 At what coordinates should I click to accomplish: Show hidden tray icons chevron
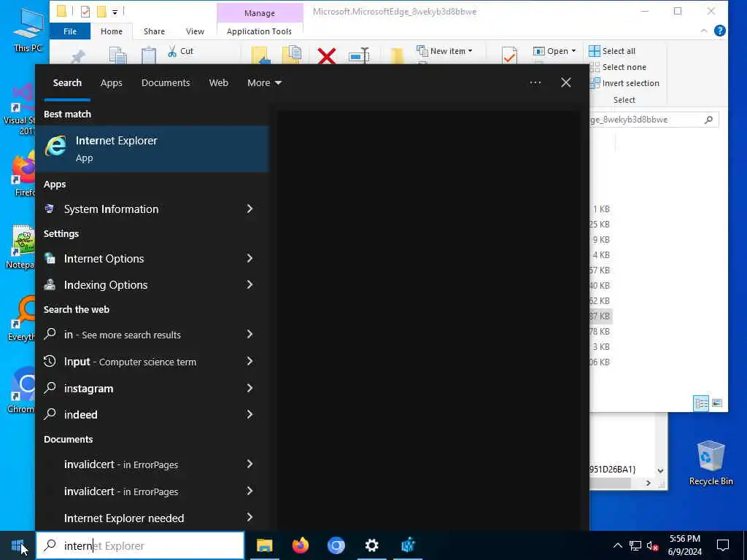[617, 545]
